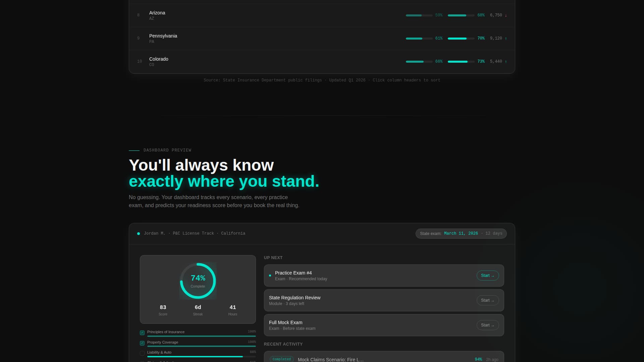Start the Full Mock Exam
This screenshot has height=362, width=644.
click(488, 325)
